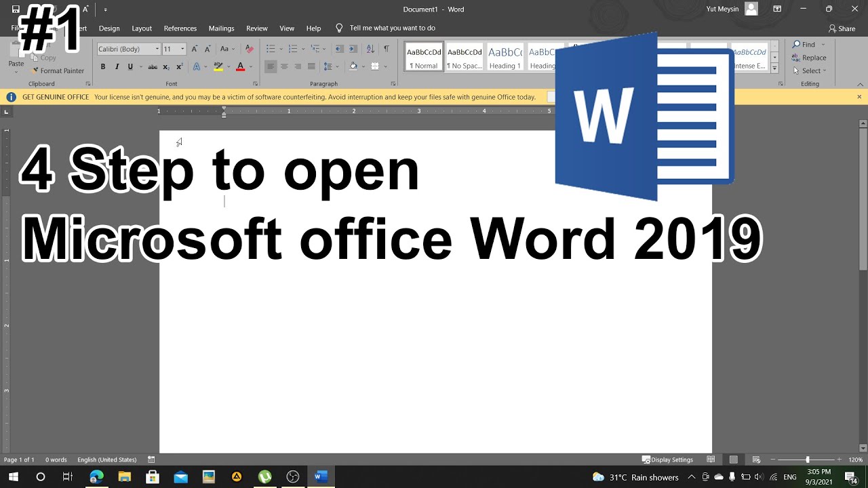
Task: Click the Borders icon in Paragraph group
Action: 375,66
